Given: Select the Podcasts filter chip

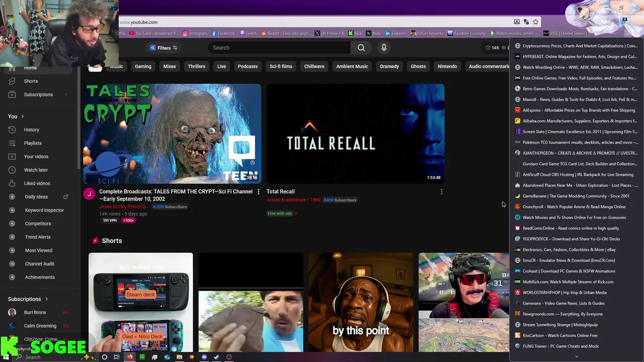Looking at the screenshot, I should pyautogui.click(x=248, y=66).
